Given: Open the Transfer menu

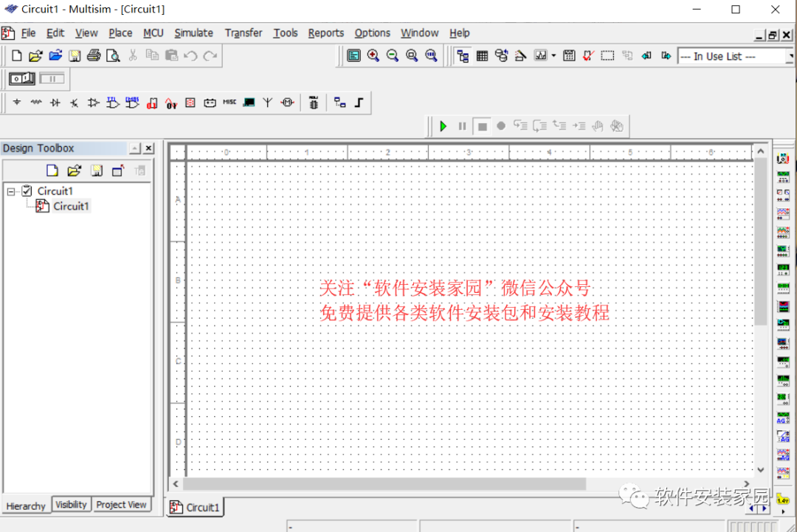Looking at the screenshot, I should [x=244, y=33].
